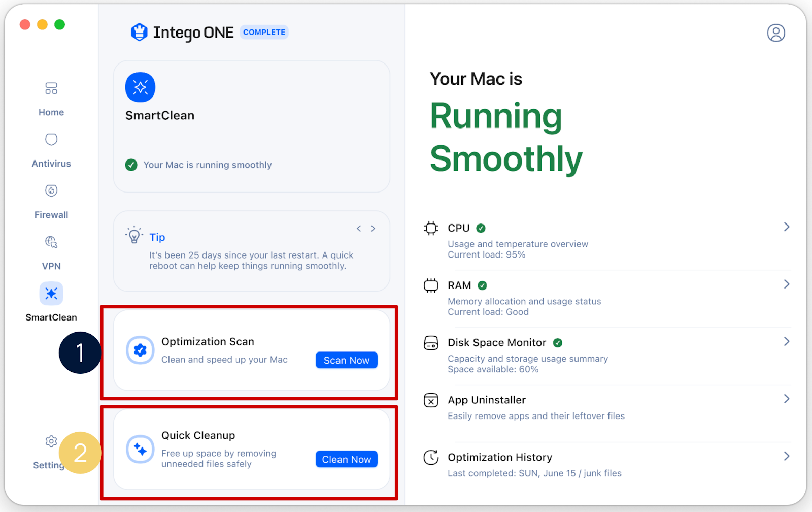The height and width of the screenshot is (512, 812).
Task: Open the App Uninstaller row title
Action: pos(487,400)
